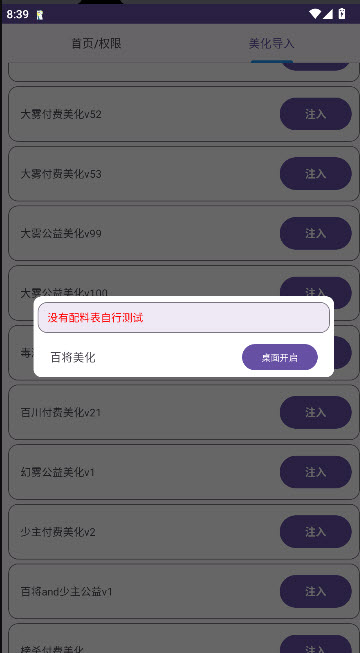Inject 幻雾公益美化v1 with its 注入 button
Viewport: 360px width, 653px height.
pos(315,472)
